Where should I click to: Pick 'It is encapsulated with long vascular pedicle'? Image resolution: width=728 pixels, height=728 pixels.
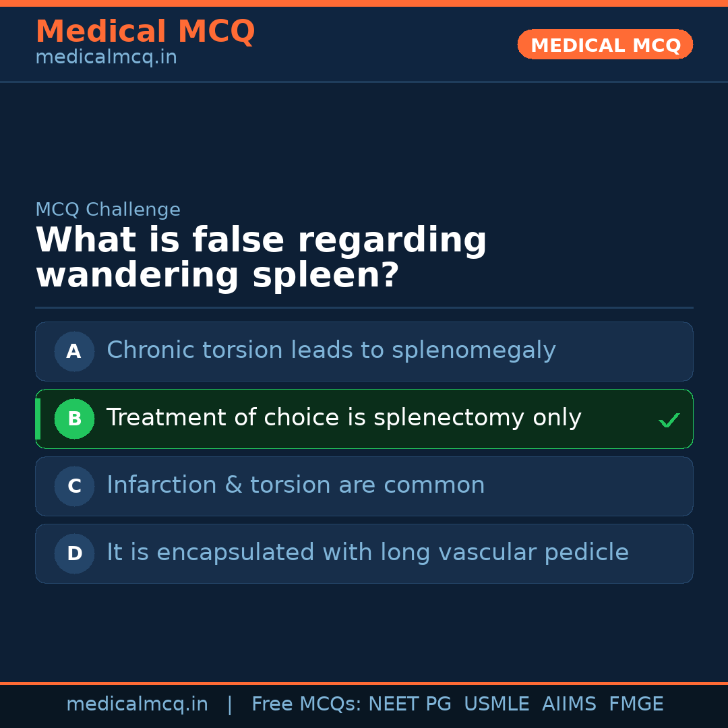click(x=367, y=553)
